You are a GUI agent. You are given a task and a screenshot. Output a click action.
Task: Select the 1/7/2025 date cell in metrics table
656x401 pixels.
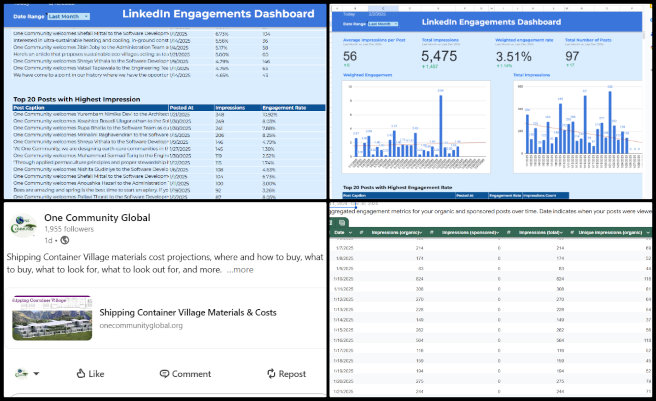coord(345,248)
